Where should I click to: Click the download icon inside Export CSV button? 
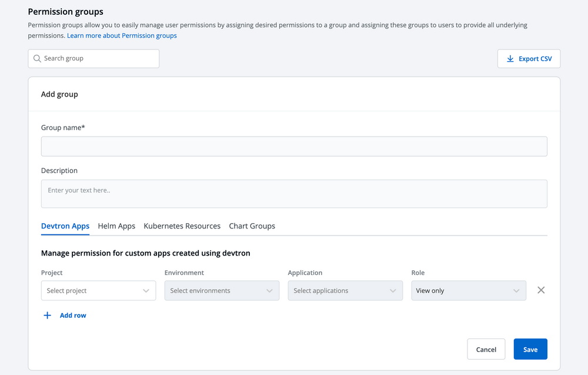tap(510, 58)
